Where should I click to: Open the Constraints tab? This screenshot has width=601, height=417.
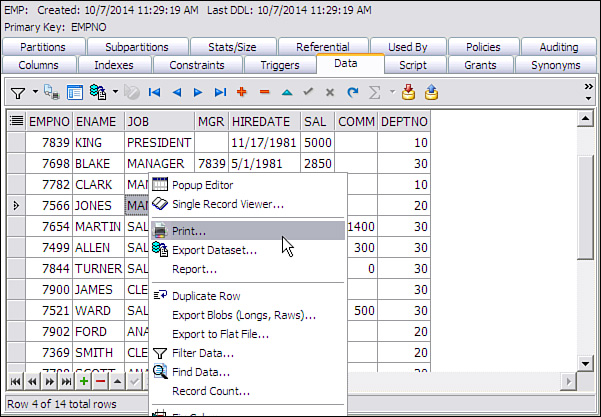[x=195, y=65]
